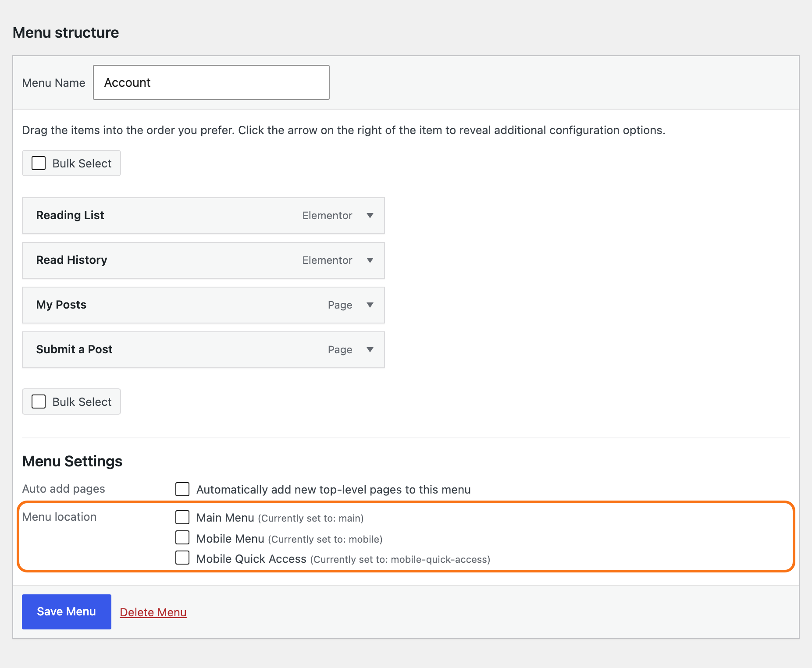Check the Main Menu location box
Screen dimensions: 812x668
[182, 517]
